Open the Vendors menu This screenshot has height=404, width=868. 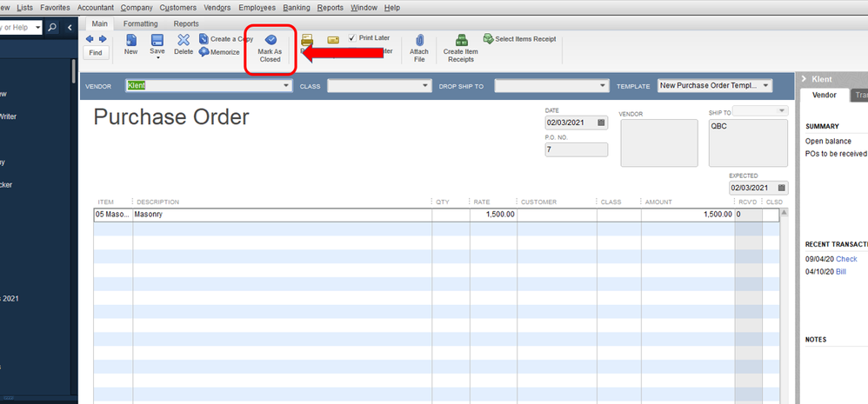coord(217,8)
